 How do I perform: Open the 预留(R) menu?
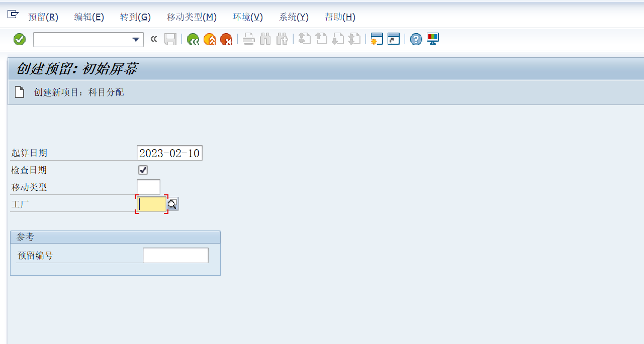pos(43,17)
